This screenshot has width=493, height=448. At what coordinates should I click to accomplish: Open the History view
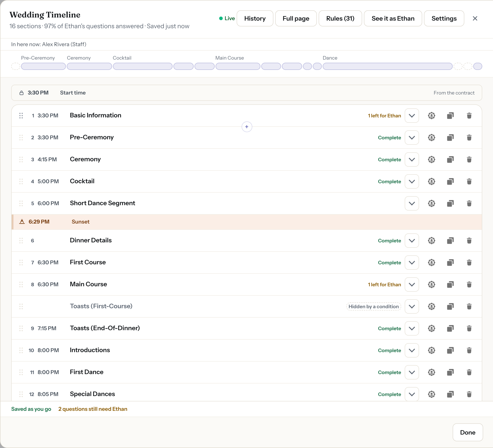[255, 18]
